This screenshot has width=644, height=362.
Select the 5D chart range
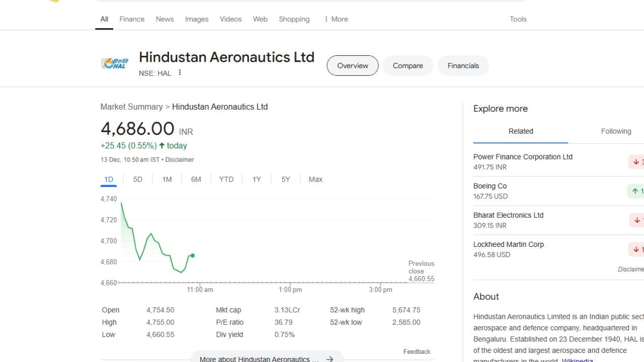(137, 179)
